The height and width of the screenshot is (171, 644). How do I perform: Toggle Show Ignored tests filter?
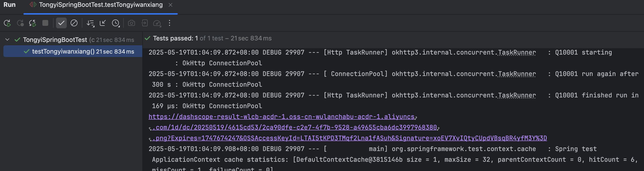pos(74,23)
